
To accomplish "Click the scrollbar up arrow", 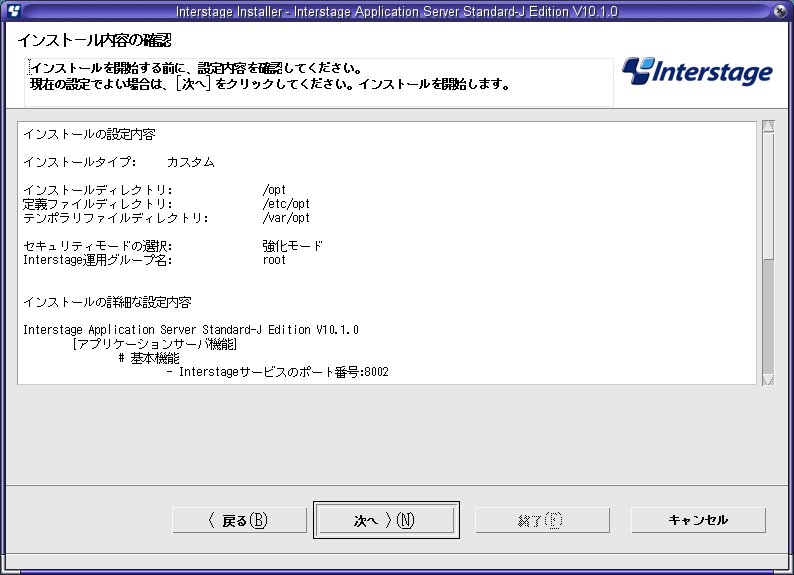I will pos(768,127).
